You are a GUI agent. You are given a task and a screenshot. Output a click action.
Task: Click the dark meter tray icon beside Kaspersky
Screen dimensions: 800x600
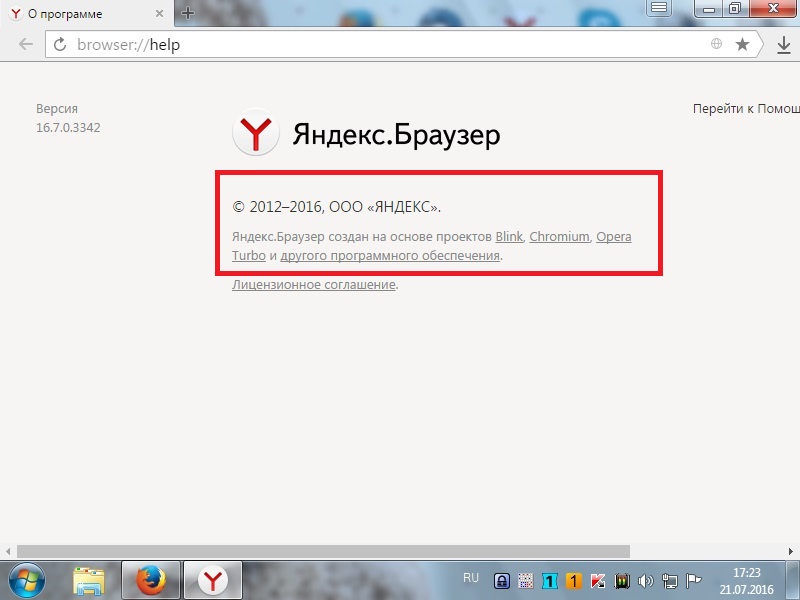(622, 581)
